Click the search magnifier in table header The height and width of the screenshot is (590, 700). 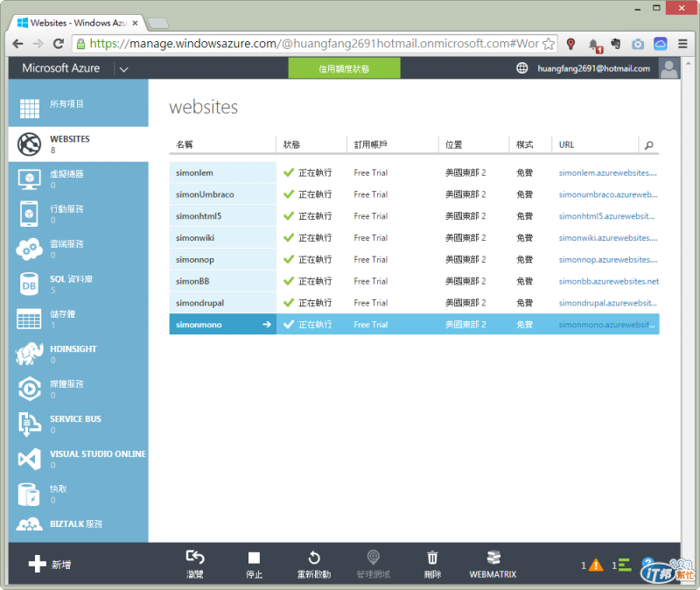coord(648,144)
